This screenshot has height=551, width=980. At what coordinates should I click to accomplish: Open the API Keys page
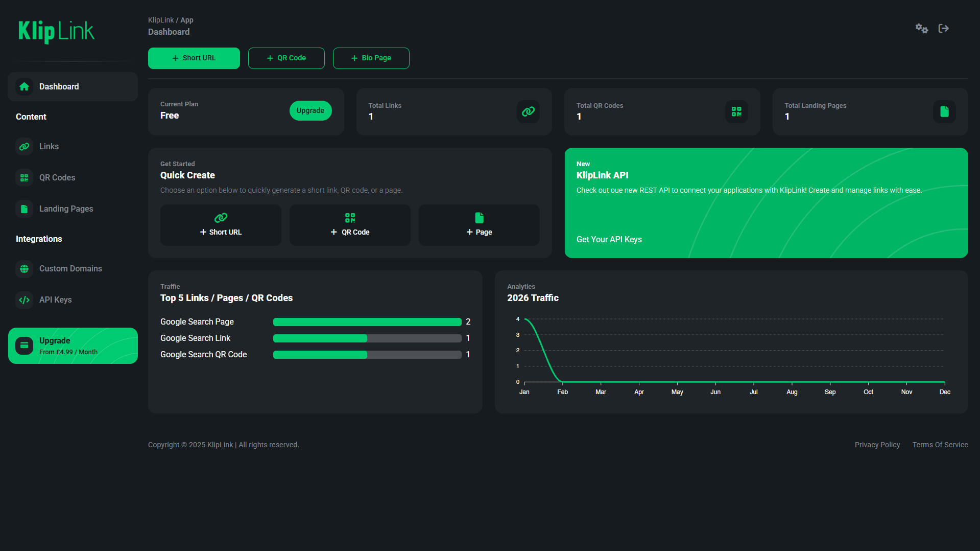click(55, 300)
